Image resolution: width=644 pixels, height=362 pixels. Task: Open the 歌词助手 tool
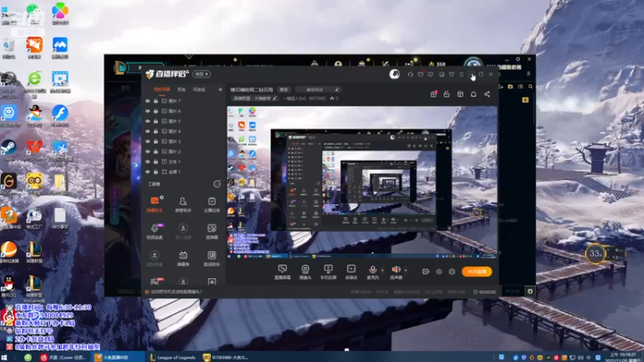pos(212,258)
